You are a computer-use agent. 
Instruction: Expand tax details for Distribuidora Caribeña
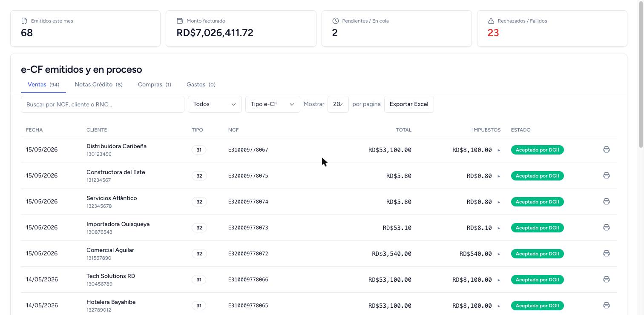point(499,150)
